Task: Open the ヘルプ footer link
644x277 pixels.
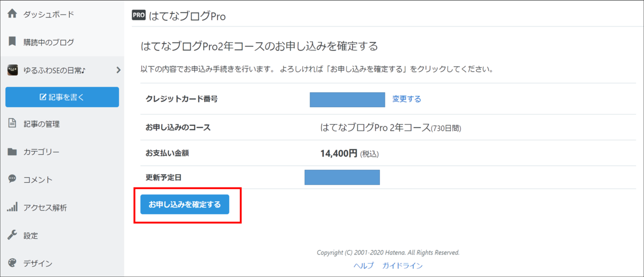Action: pyautogui.click(x=364, y=266)
